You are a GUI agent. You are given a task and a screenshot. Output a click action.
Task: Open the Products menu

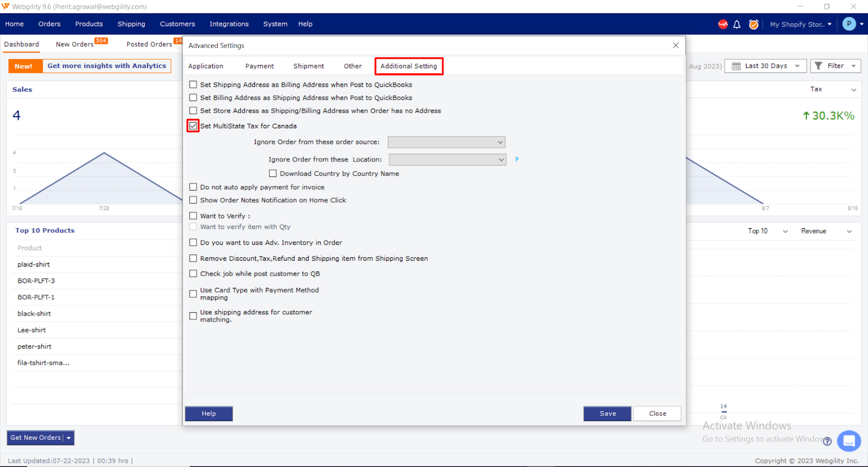pos(89,24)
